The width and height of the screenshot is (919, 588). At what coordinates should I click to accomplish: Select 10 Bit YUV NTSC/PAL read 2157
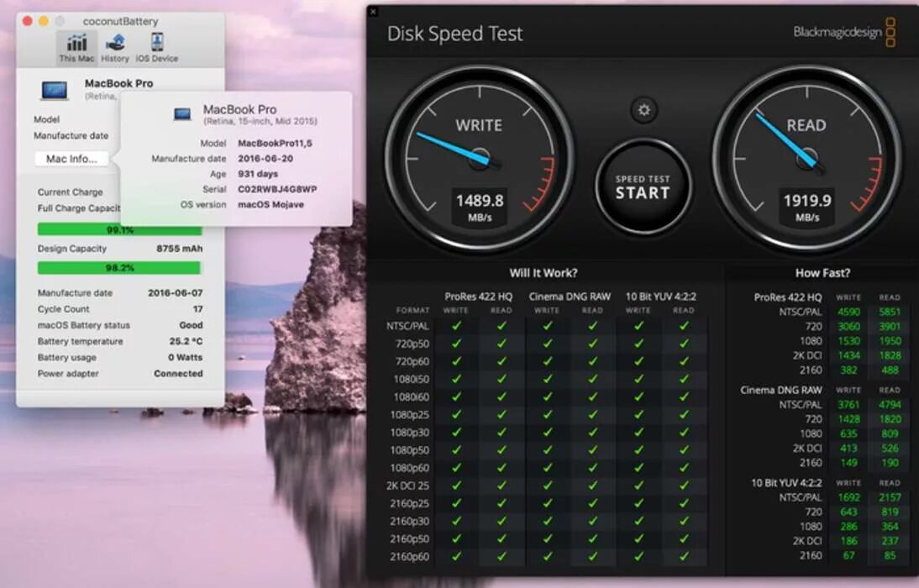(890, 497)
